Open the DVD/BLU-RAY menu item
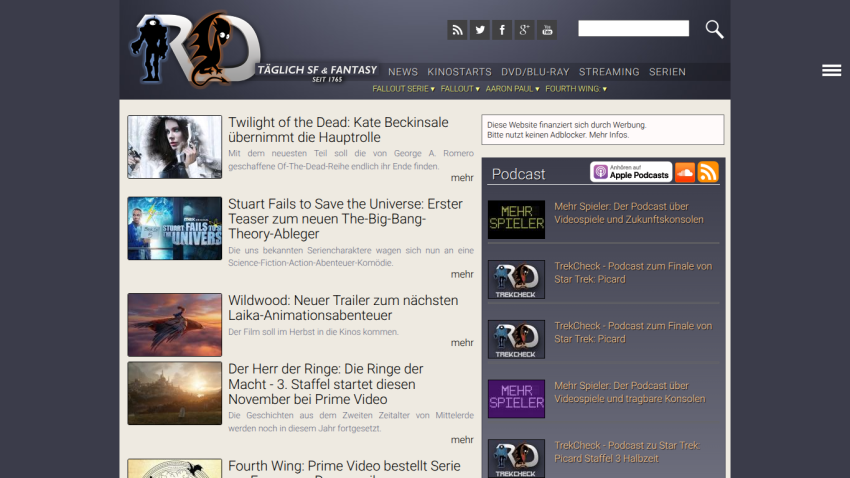This screenshot has height=478, width=850. pos(535,72)
